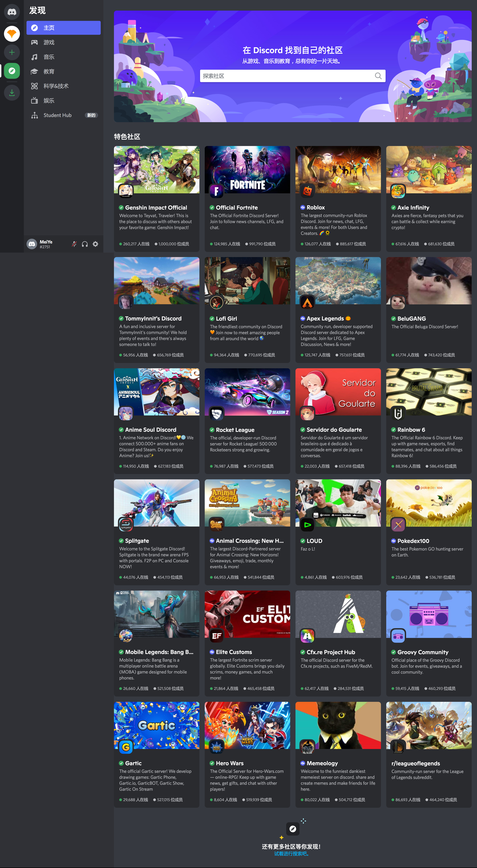Screen dimensions: 477x868
Task: Click the Gartic G server icon
Action: point(126,747)
